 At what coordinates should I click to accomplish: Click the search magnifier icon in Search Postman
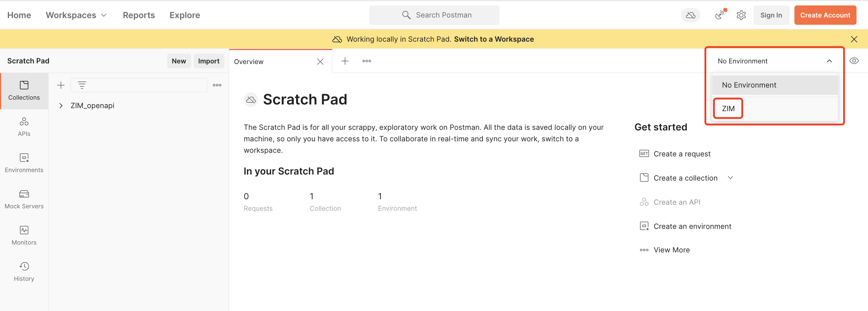click(x=406, y=15)
